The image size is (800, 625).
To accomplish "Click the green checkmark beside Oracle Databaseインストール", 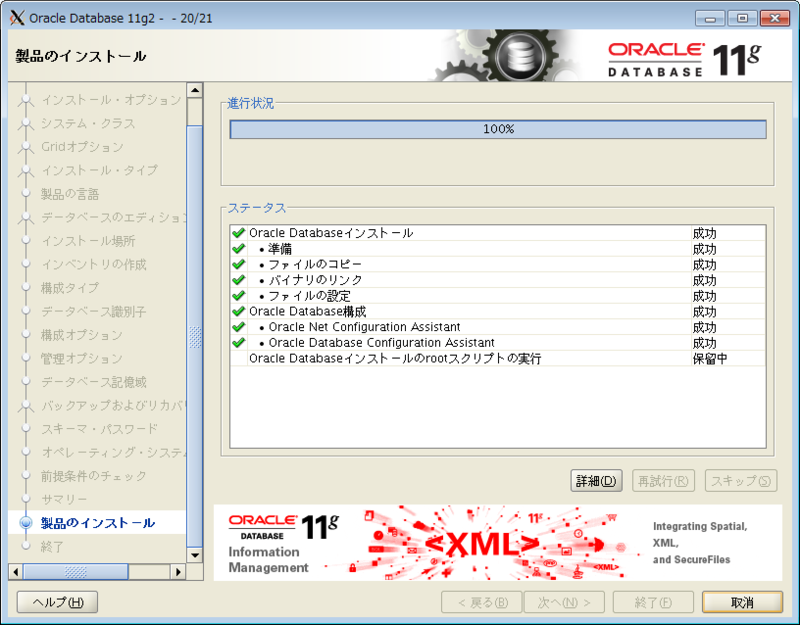I will [237, 231].
